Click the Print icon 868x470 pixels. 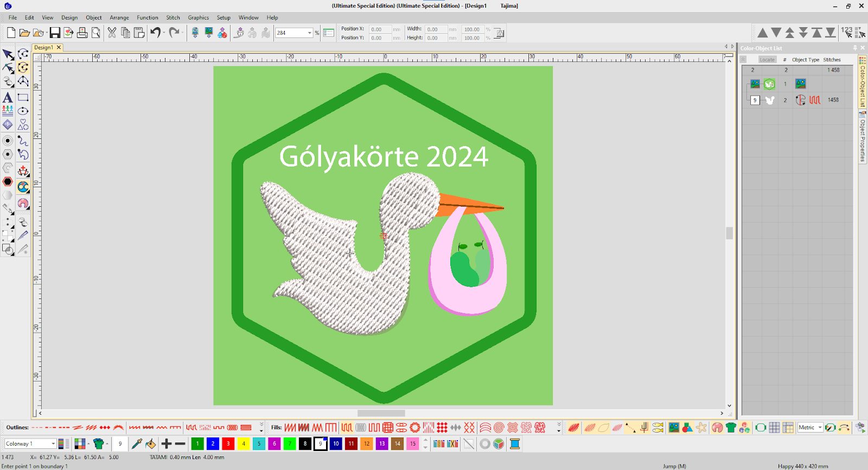pos(82,33)
